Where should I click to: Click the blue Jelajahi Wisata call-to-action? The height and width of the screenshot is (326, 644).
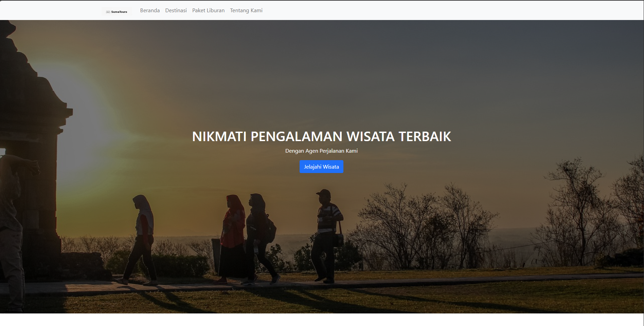[x=321, y=167]
